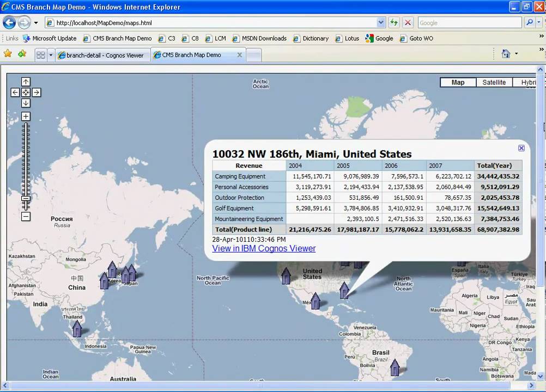The height and width of the screenshot is (392, 546).
Task: Open recent pages dropdown arrow
Action: pos(36,23)
